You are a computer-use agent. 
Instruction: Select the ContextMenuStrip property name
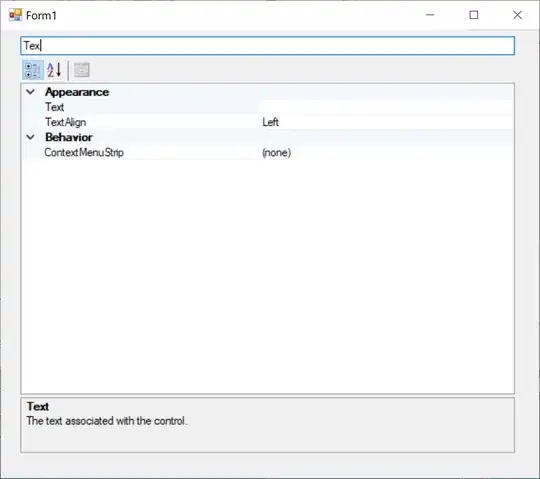click(x=84, y=153)
